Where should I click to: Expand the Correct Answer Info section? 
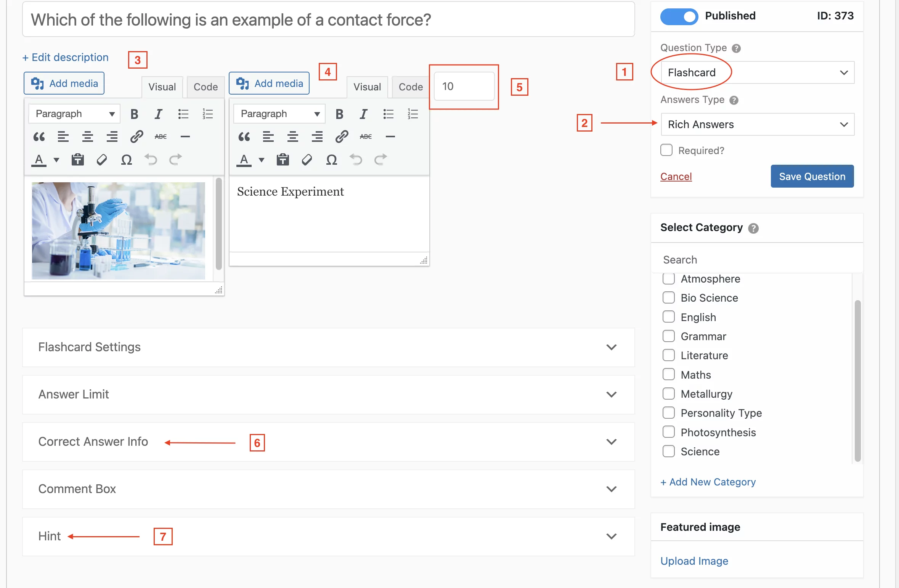point(329,442)
